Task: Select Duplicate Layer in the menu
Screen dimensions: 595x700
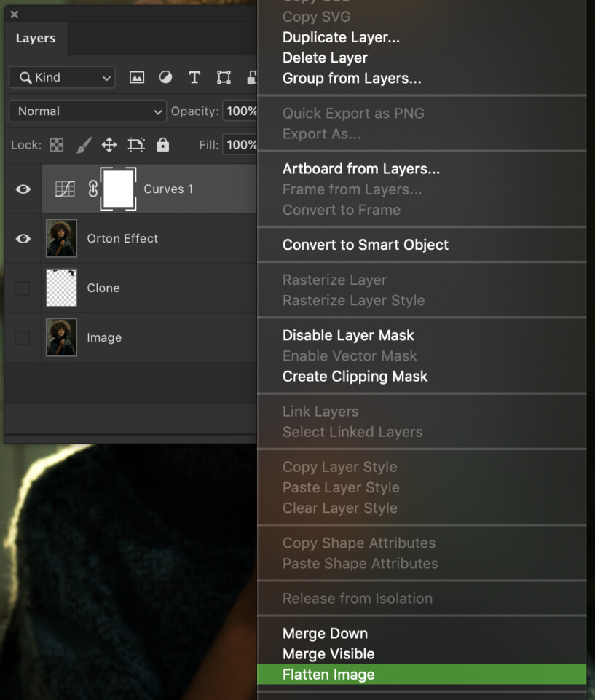Action: point(341,37)
